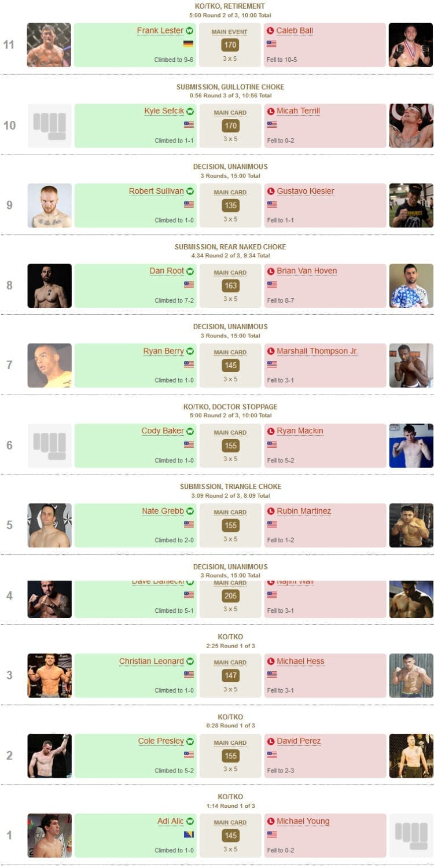Click the red loss icon beside Ryan Mackin

(270, 431)
